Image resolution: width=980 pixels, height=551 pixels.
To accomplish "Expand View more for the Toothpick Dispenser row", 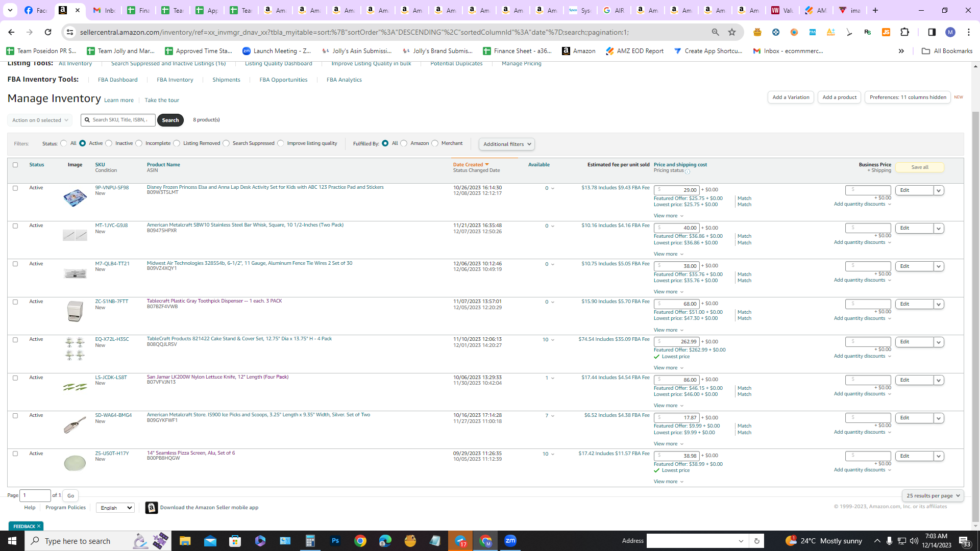I will tap(669, 330).
